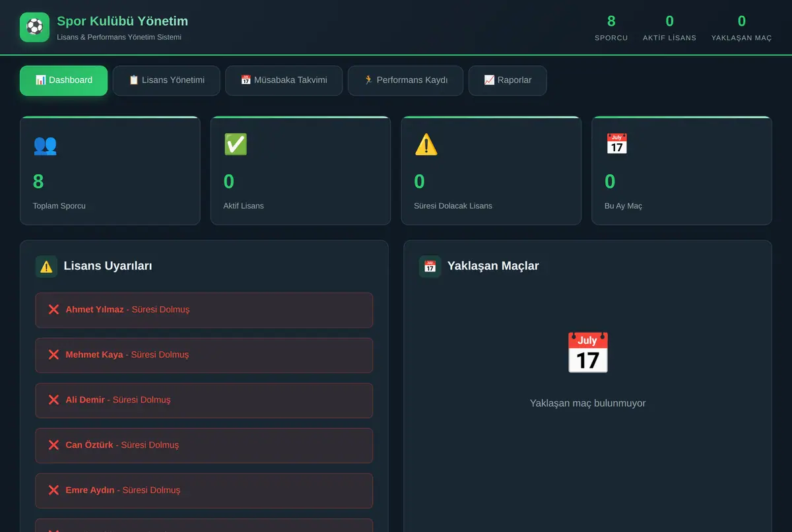Click warning icon beside Lisans Uyarıları heading
This screenshot has width=792, height=532.
point(46,267)
